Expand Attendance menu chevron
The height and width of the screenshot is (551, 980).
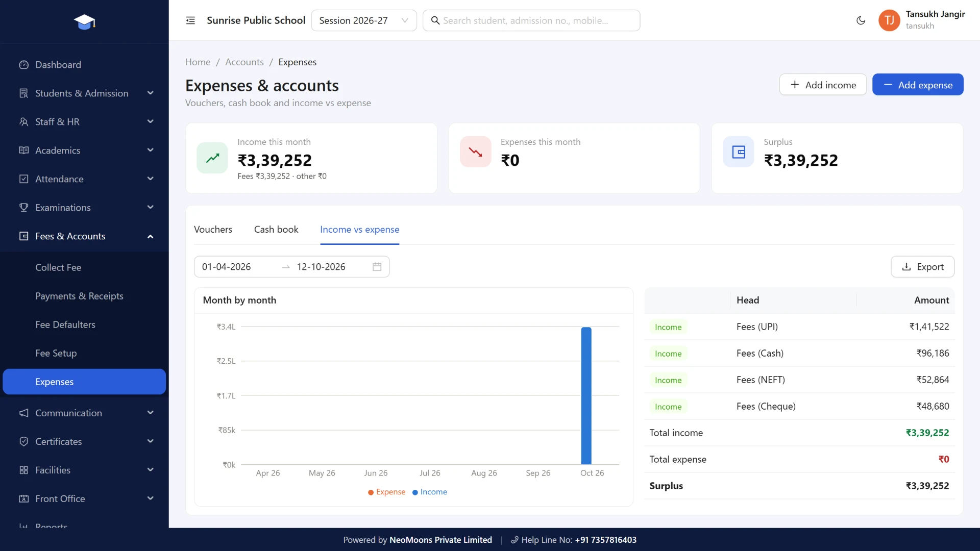150,179
